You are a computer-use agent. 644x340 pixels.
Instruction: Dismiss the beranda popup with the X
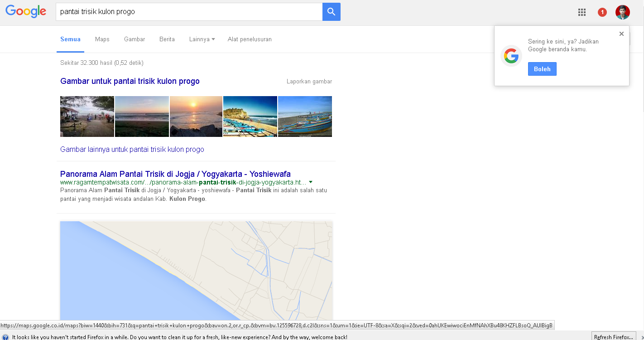621,34
